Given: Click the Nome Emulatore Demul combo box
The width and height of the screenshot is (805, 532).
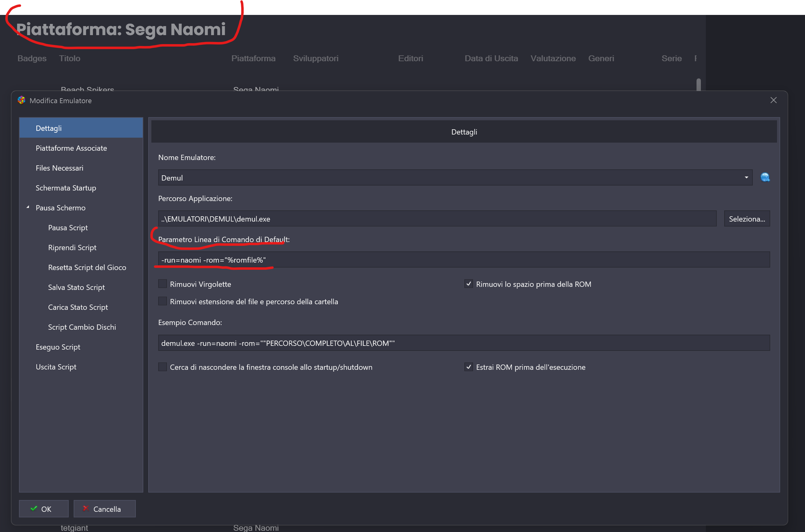Looking at the screenshot, I should click(455, 177).
